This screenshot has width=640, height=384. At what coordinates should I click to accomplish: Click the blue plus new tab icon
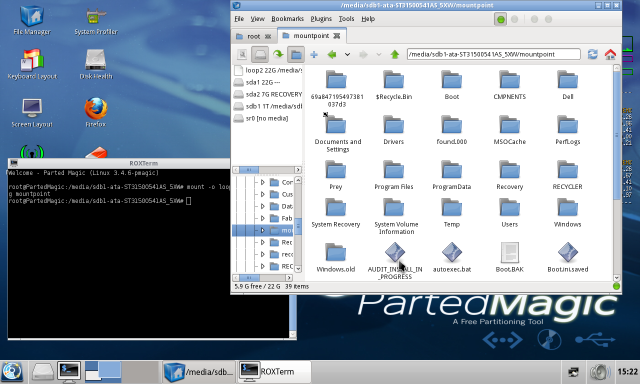pos(314,54)
